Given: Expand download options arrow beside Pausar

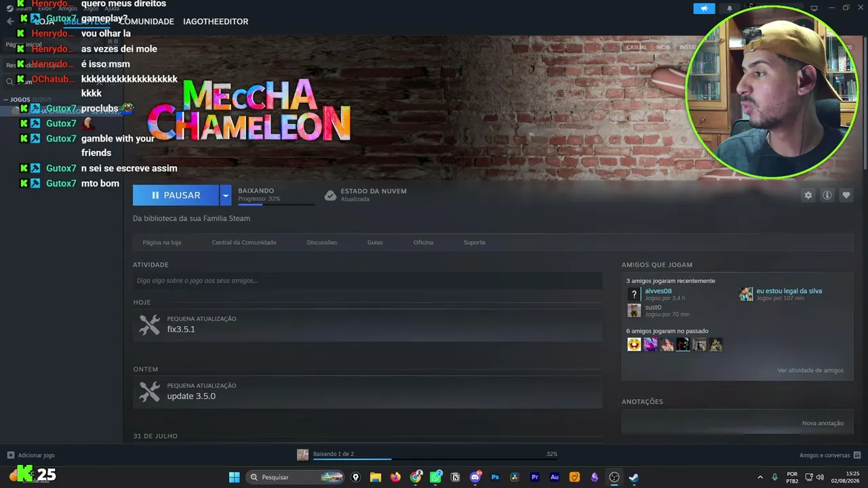Looking at the screenshot, I should point(226,195).
